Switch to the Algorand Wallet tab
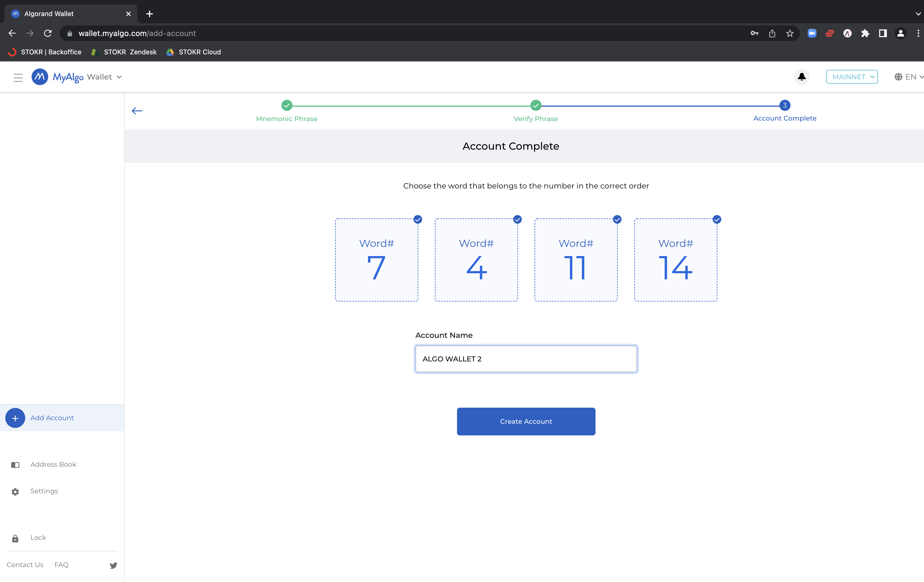This screenshot has width=924, height=582. (x=71, y=14)
